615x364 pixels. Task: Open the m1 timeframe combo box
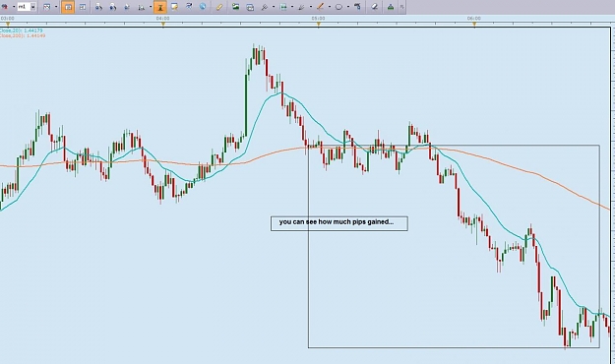click(x=27, y=7)
